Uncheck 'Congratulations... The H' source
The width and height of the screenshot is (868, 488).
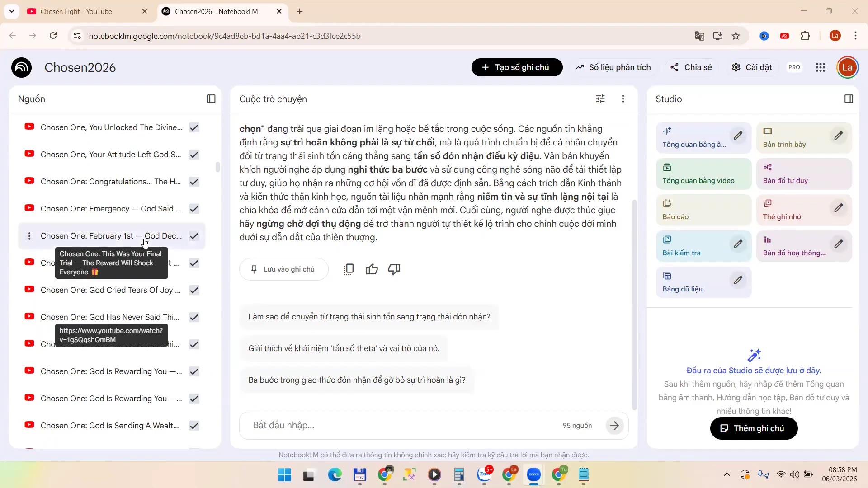point(194,182)
